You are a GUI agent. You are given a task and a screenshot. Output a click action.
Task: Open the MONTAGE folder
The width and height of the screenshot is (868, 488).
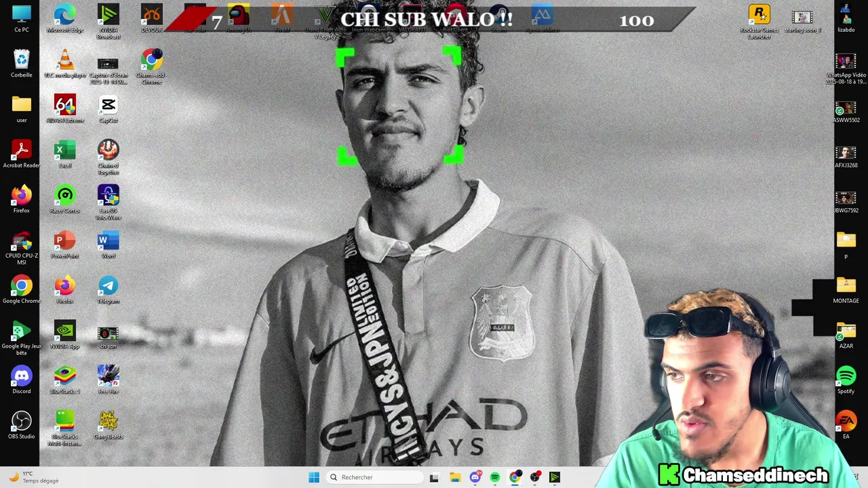pyautogui.click(x=846, y=290)
